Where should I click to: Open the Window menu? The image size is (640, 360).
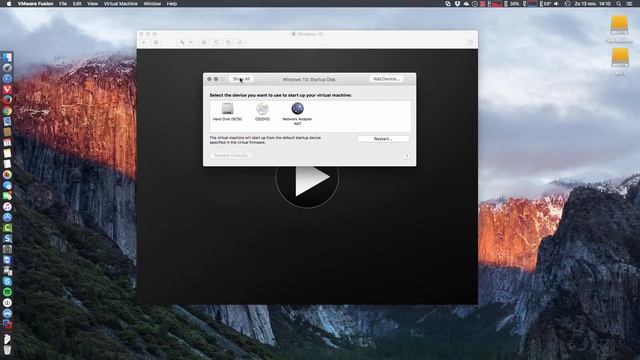(152, 4)
